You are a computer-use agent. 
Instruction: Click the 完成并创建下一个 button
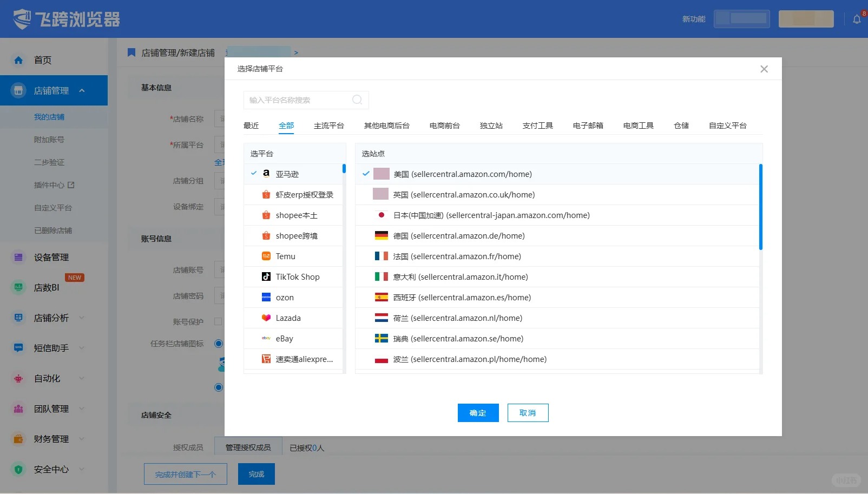pyautogui.click(x=186, y=474)
